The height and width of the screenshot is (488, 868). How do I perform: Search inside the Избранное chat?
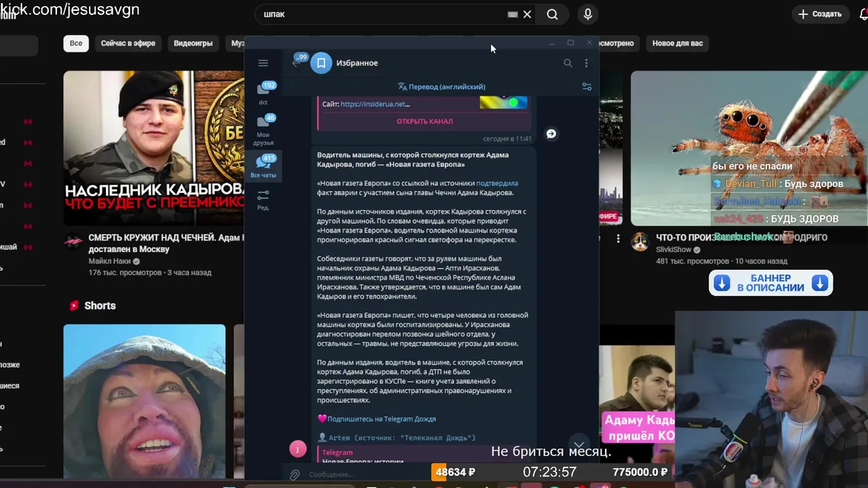(x=568, y=63)
